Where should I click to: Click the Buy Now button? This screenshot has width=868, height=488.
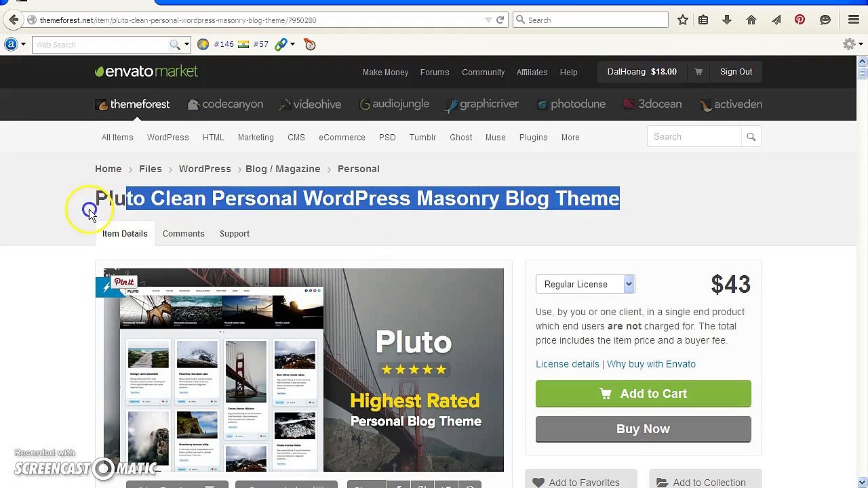[644, 429]
